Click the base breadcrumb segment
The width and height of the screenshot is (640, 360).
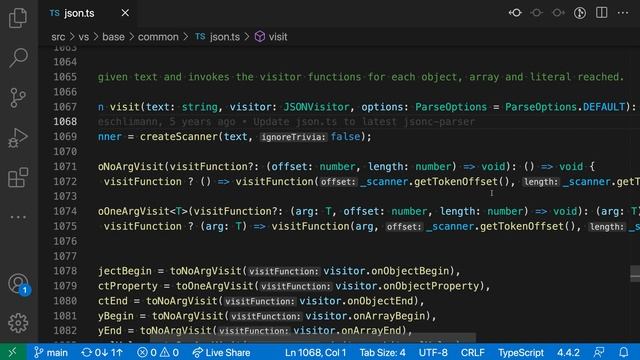113,37
